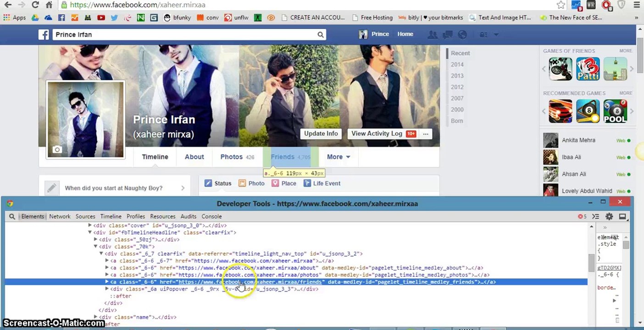The image size is (644, 330).
Task: Click the browser address bar URL
Action: [x=138, y=5]
